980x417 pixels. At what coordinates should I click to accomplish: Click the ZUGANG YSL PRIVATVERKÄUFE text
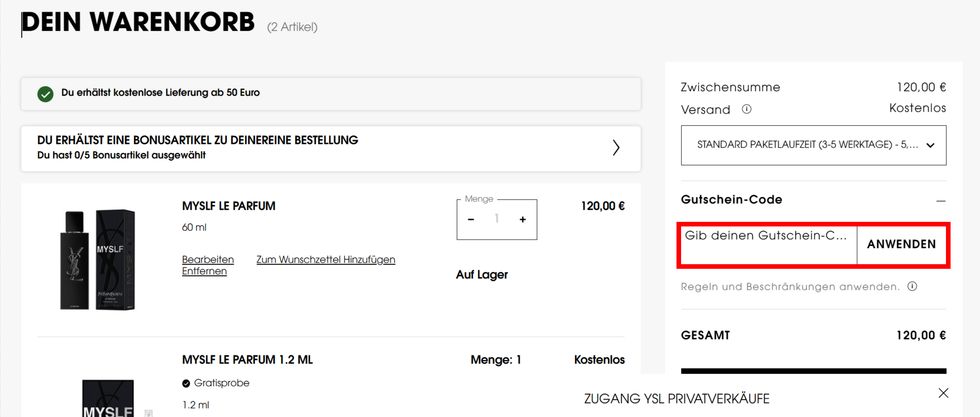coord(676,399)
